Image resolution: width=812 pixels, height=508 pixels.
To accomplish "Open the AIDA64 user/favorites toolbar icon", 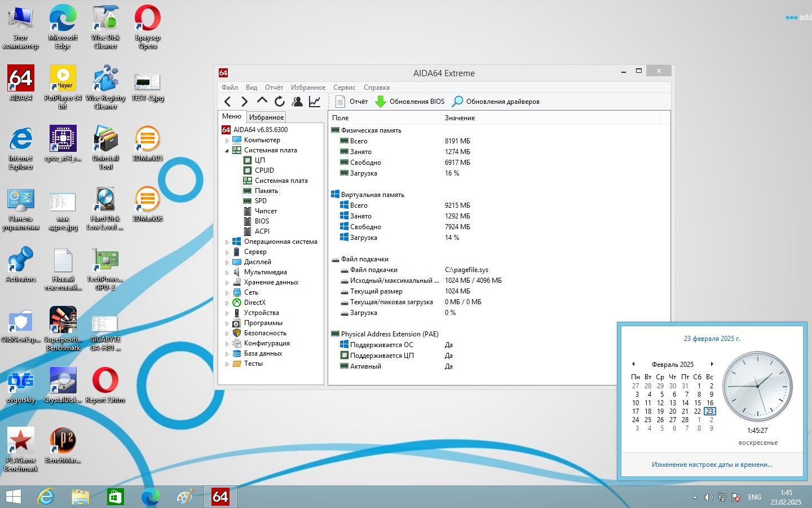I will tap(297, 102).
